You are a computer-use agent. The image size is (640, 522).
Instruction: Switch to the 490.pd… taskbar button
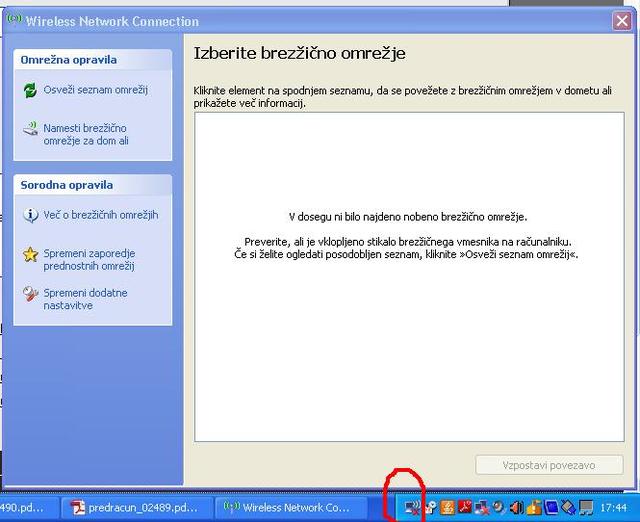[x=29, y=508]
